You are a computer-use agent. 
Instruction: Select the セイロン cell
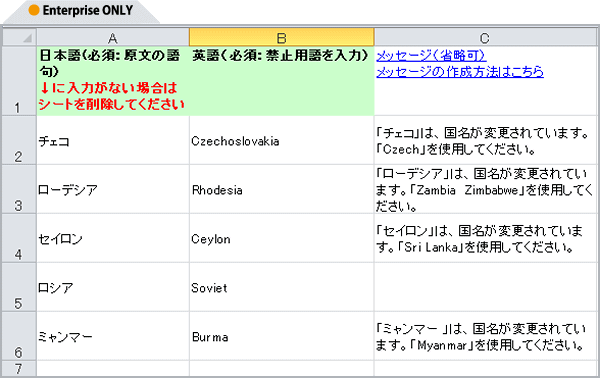(x=113, y=238)
